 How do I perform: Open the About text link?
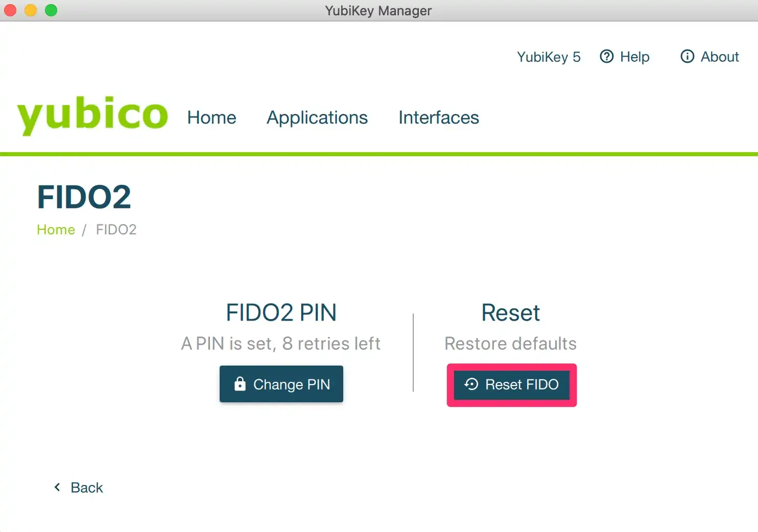point(720,57)
